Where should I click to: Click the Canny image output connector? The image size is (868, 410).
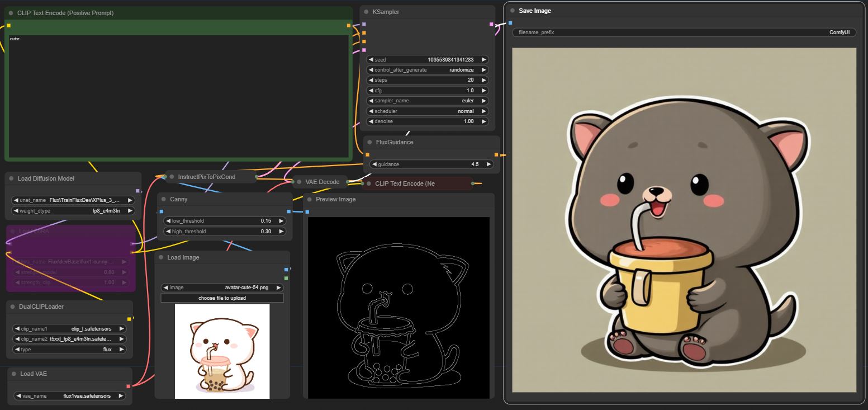click(x=289, y=211)
